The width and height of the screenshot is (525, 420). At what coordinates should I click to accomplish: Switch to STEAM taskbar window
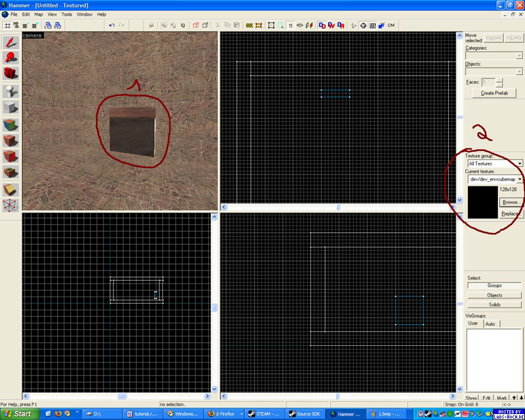[265, 414]
